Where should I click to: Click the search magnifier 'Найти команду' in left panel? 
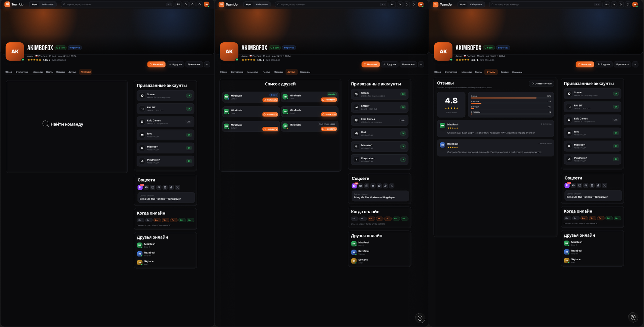(x=46, y=124)
